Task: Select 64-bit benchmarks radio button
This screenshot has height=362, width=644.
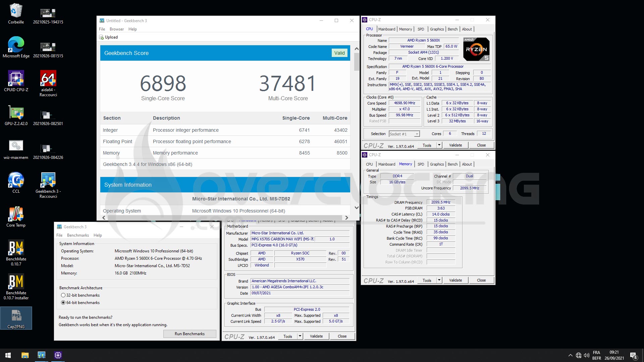Action: pyautogui.click(x=63, y=303)
